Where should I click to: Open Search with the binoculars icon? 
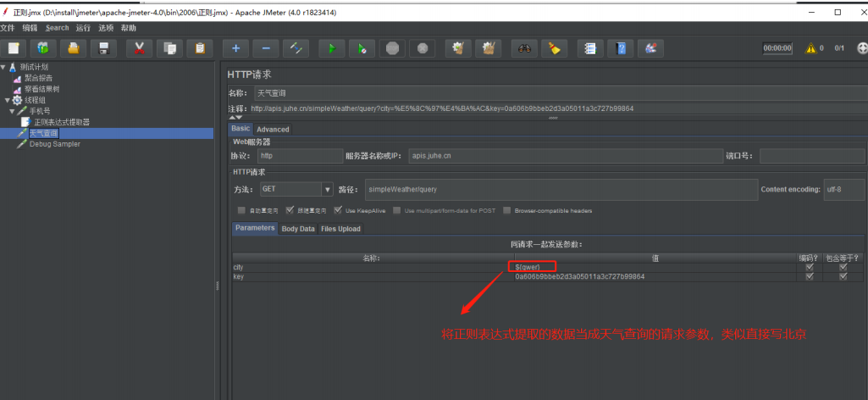tap(524, 49)
